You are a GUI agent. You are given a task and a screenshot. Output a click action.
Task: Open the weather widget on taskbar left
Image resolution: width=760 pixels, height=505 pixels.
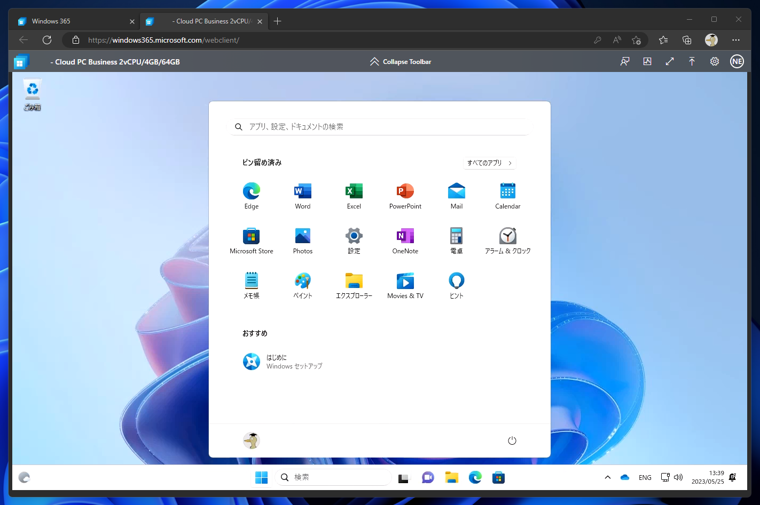point(24,477)
